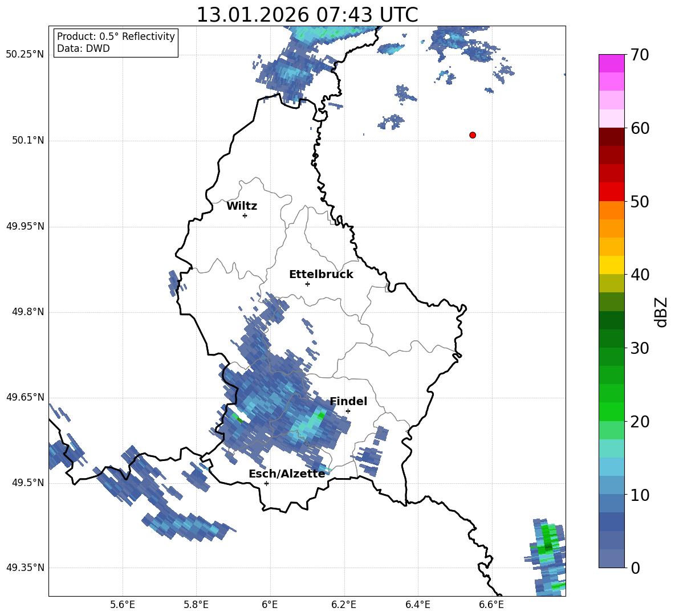Click the 49.95°N latitude label
The height and width of the screenshot is (616, 675).
(25, 226)
